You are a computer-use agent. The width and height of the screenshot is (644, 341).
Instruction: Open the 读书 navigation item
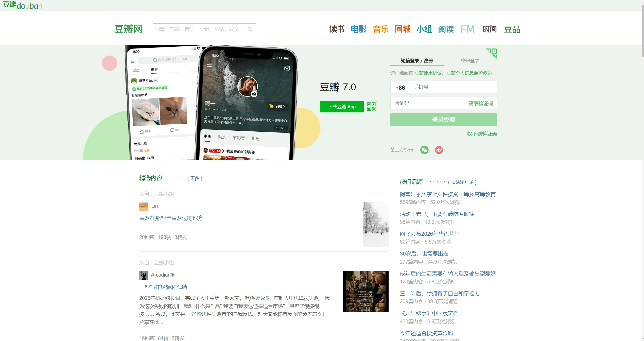pos(337,29)
